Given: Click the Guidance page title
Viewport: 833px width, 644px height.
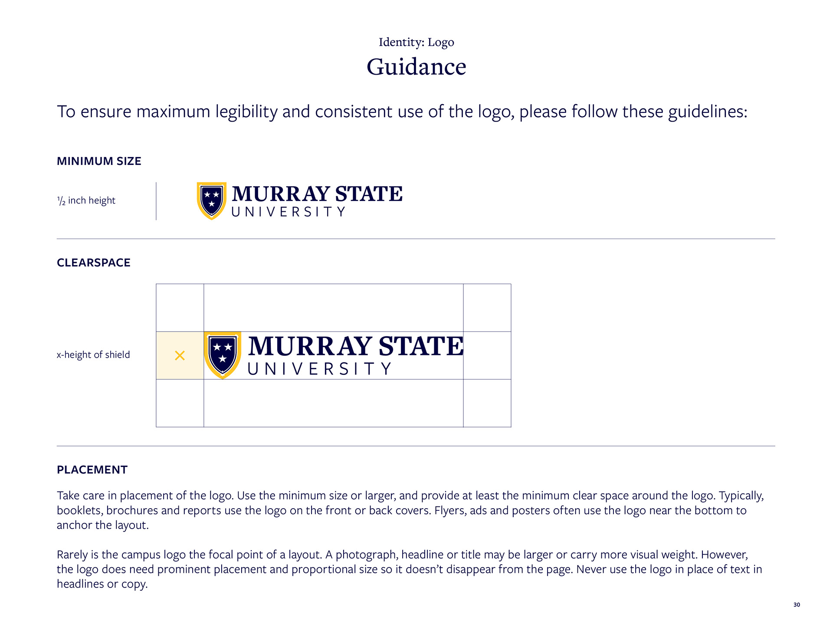Looking at the screenshot, I should pos(416,67).
